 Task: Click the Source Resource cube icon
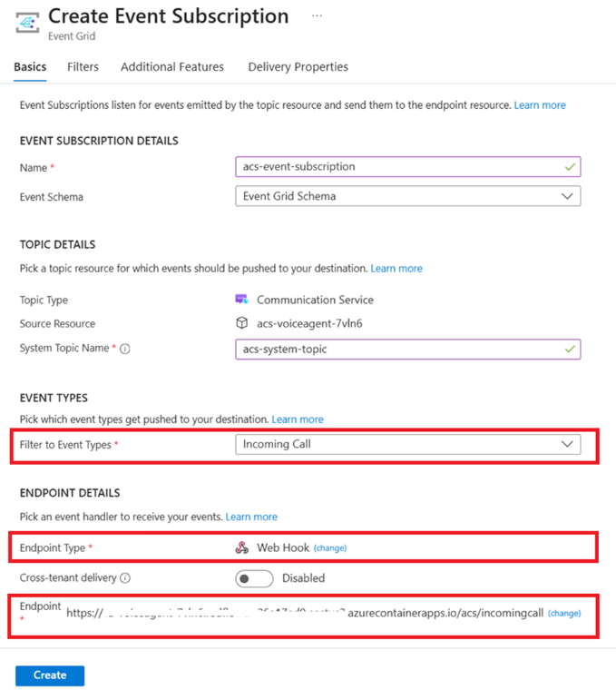pyautogui.click(x=241, y=323)
